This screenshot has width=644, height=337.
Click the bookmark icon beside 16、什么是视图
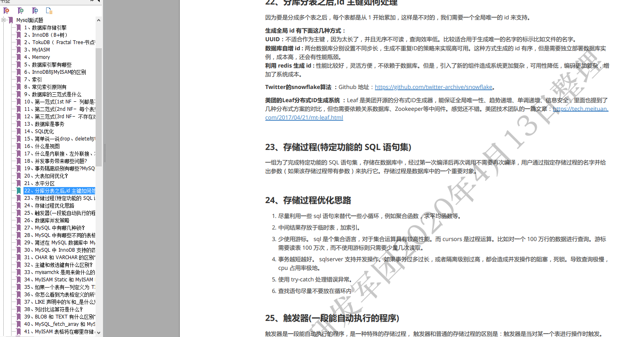19,146
